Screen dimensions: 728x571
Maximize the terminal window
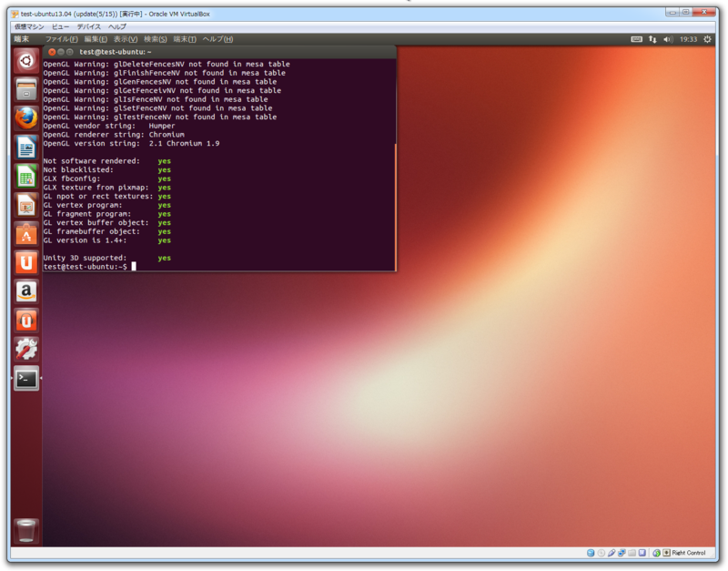(x=70, y=52)
